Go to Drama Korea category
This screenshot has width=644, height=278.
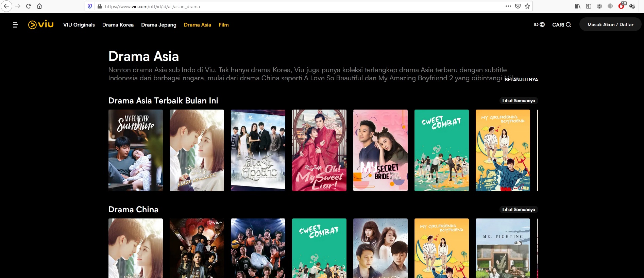(118, 25)
